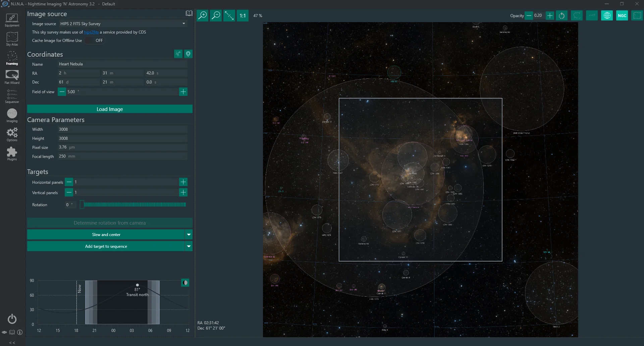Click telescope coordinates icon next to Coordinates
This screenshot has height=346, width=644.
[x=178, y=54]
